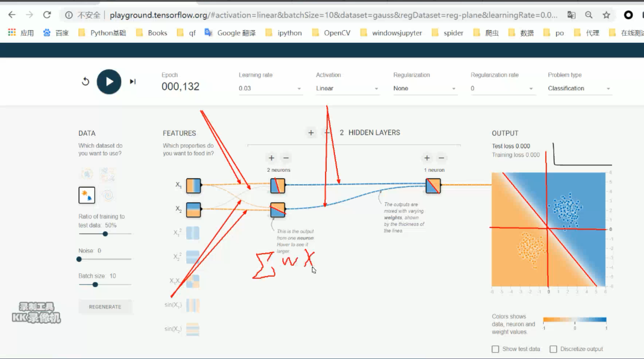Open the OpenCV bookmark folder
Viewport: 644px width, 359px height.
tap(331, 33)
